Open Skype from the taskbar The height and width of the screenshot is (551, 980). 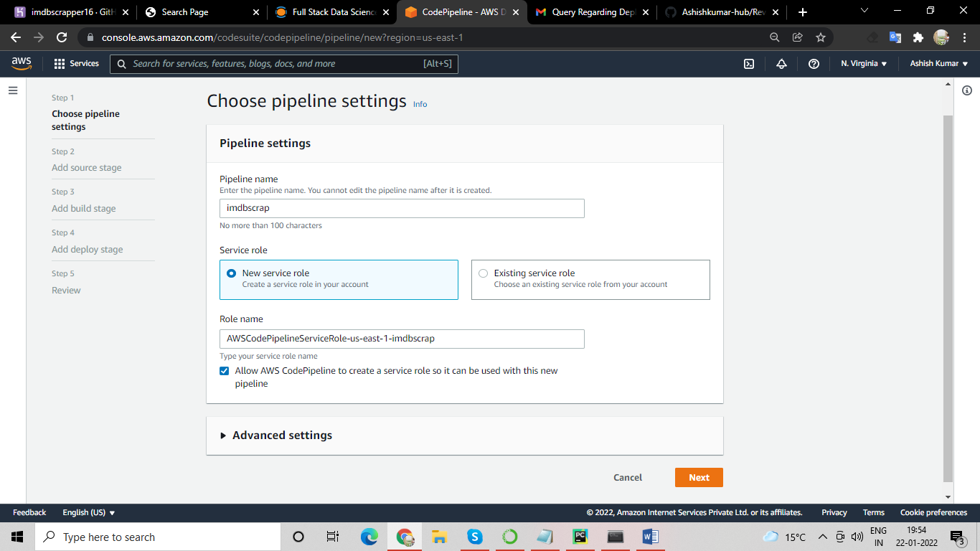pos(474,537)
